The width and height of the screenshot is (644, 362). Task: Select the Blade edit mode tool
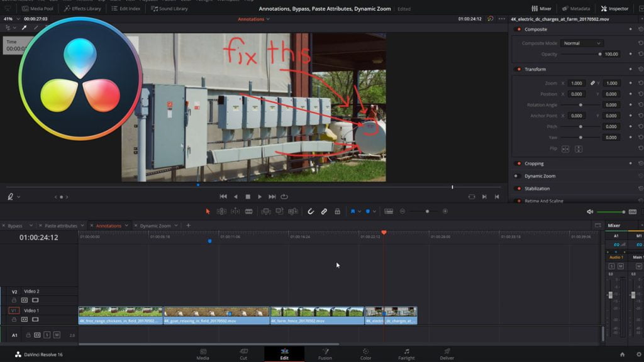tap(249, 211)
